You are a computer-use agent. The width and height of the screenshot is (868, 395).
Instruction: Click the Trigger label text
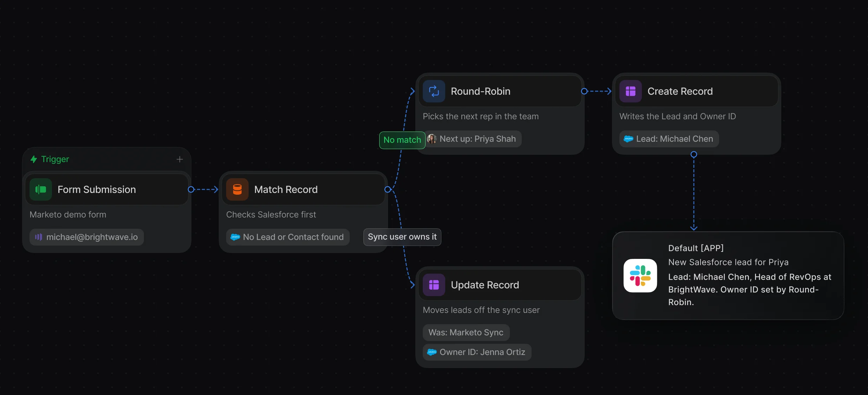[x=55, y=159]
